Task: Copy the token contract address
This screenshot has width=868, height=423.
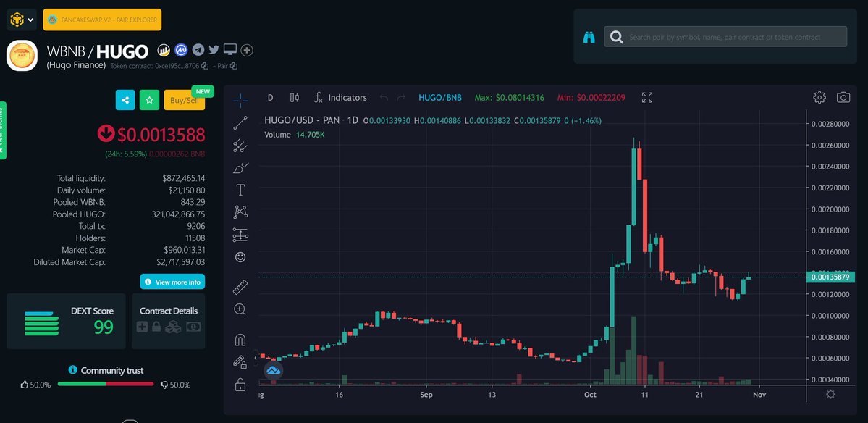Action: [205, 66]
